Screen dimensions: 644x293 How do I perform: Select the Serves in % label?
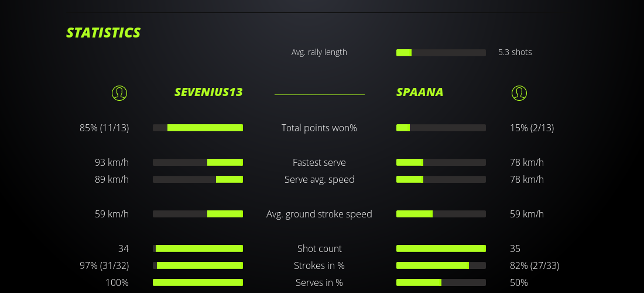pyautogui.click(x=319, y=282)
